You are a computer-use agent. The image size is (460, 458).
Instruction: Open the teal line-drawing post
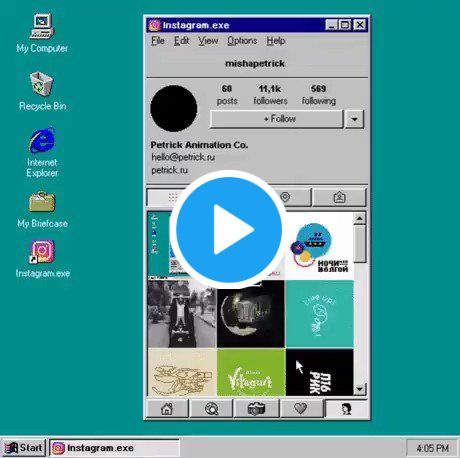pyautogui.click(x=319, y=314)
